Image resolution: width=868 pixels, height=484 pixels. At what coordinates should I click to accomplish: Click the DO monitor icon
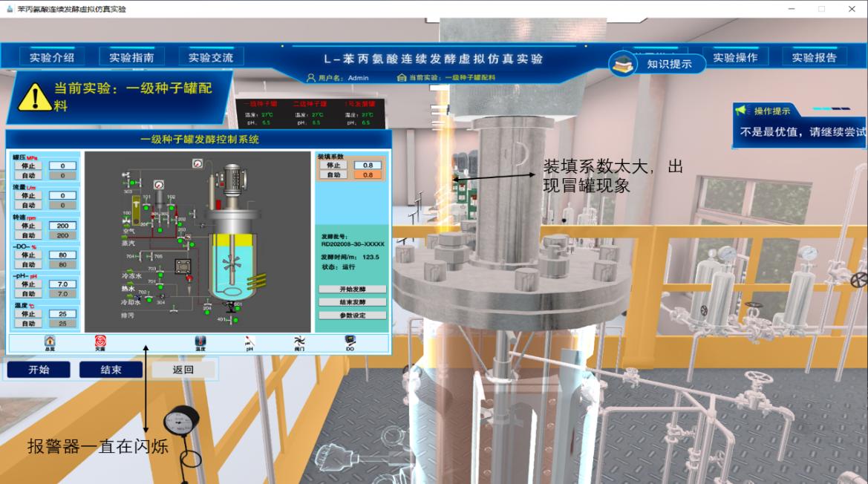point(350,341)
